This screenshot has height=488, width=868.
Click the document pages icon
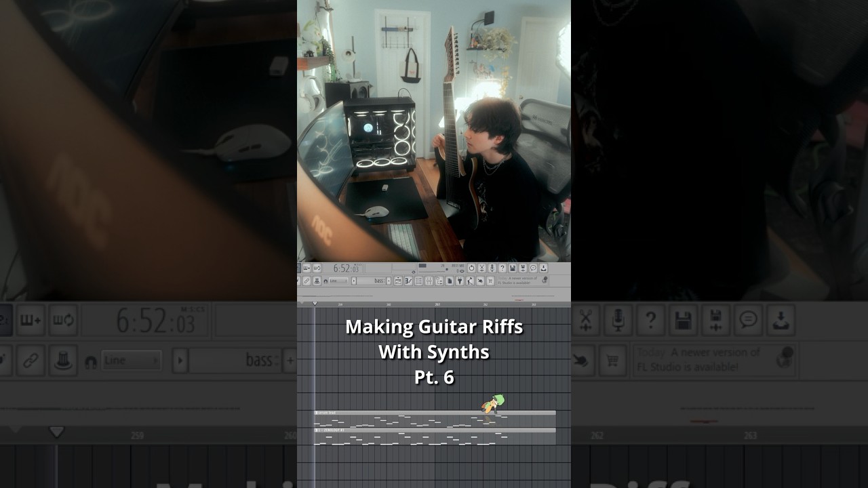pos(449,281)
